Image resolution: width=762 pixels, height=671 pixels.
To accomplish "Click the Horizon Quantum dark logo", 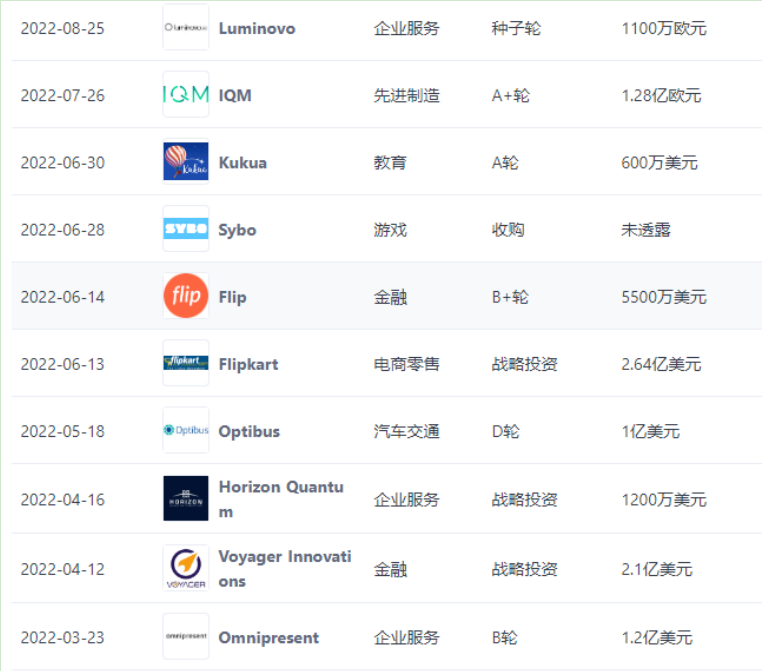I will pyautogui.click(x=186, y=498).
